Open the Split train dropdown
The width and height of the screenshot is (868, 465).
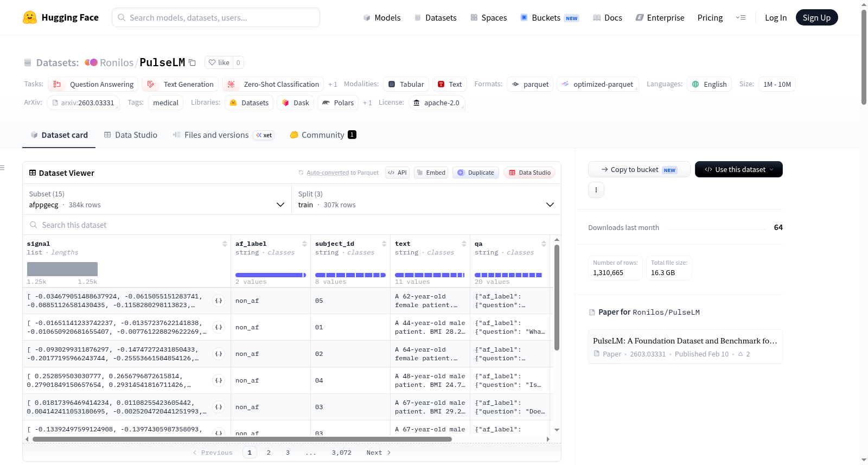tap(426, 199)
